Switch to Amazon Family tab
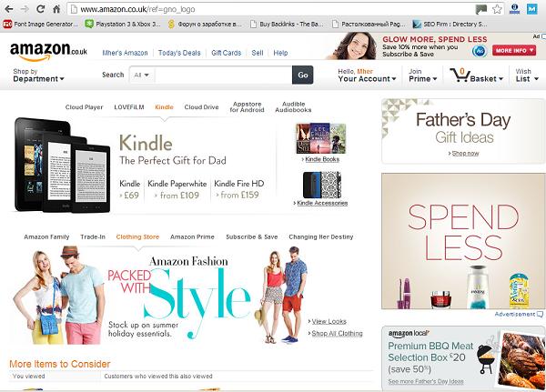The width and height of the screenshot is (546, 392). 46,236
